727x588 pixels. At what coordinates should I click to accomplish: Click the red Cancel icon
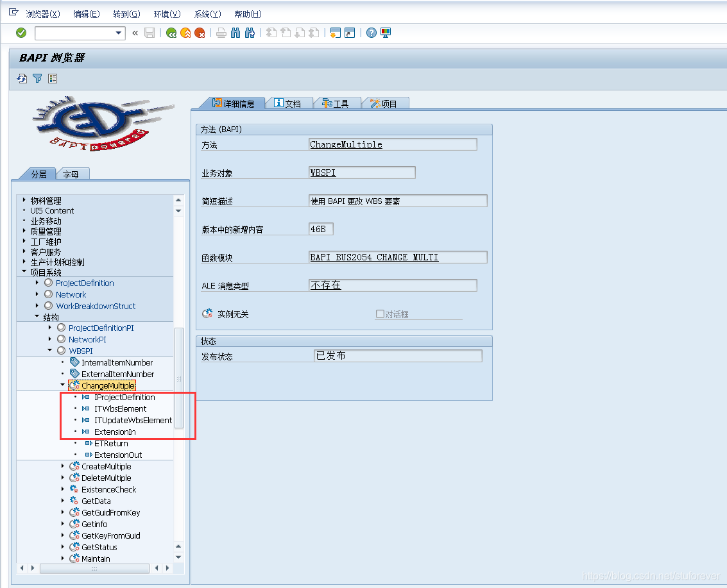pos(200,33)
